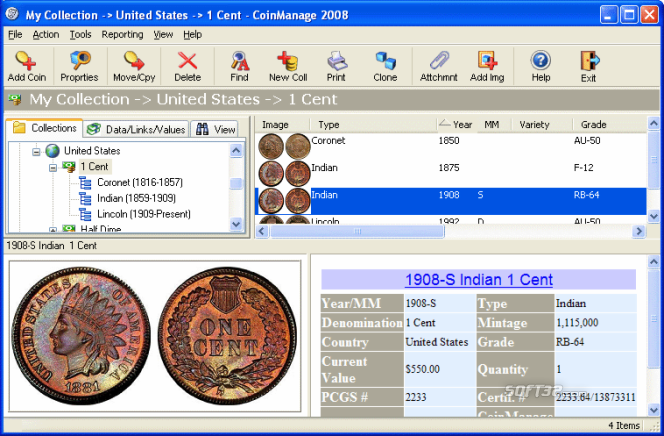Click detail pane scroll up arrow
The height and width of the screenshot is (436, 664).
point(653,262)
